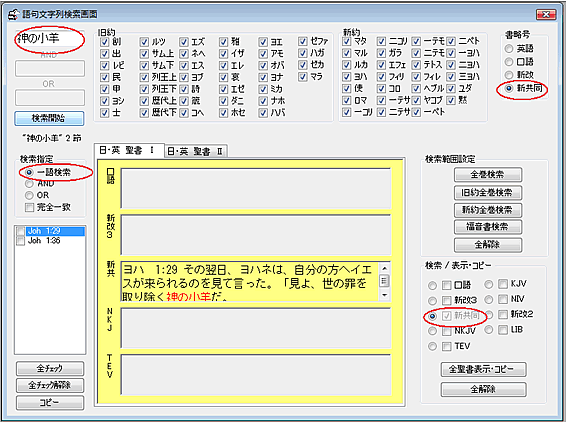Select the 英語 radio button

pyautogui.click(x=509, y=48)
